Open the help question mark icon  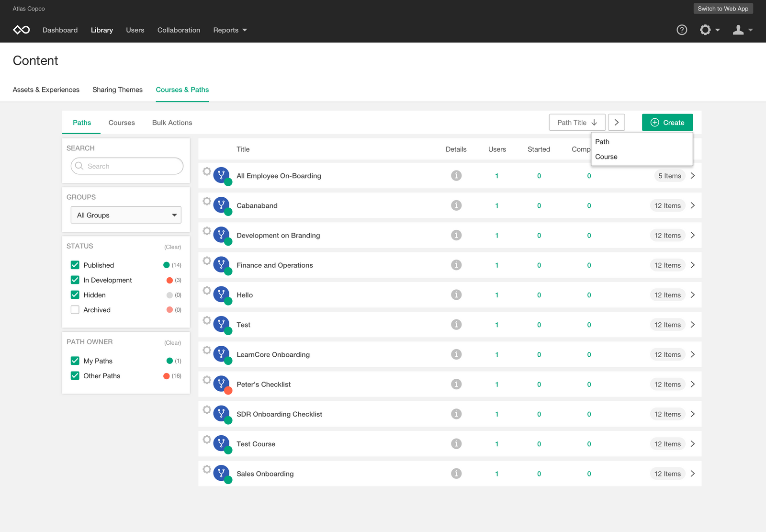point(682,30)
